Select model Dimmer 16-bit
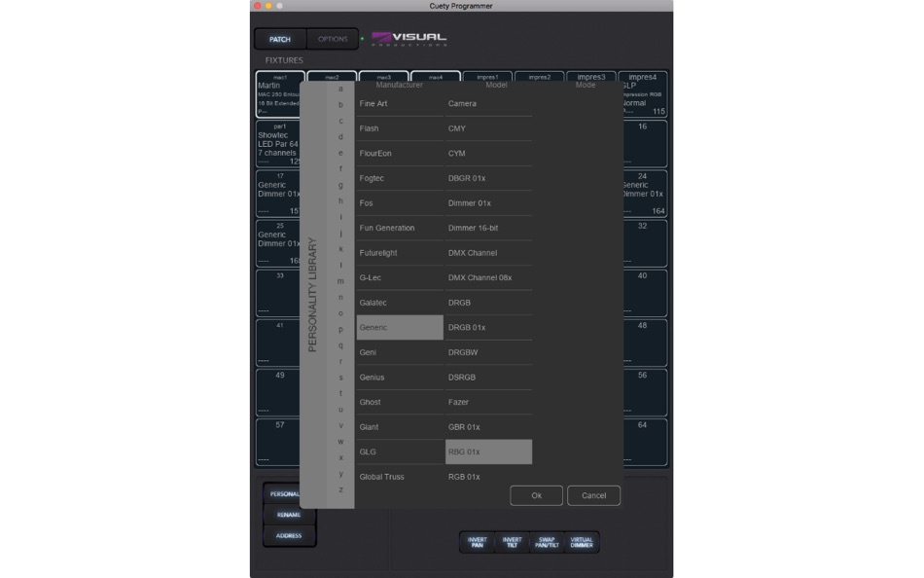The height and width of the screenshot is (578, 924). click(x=488, y=228)
